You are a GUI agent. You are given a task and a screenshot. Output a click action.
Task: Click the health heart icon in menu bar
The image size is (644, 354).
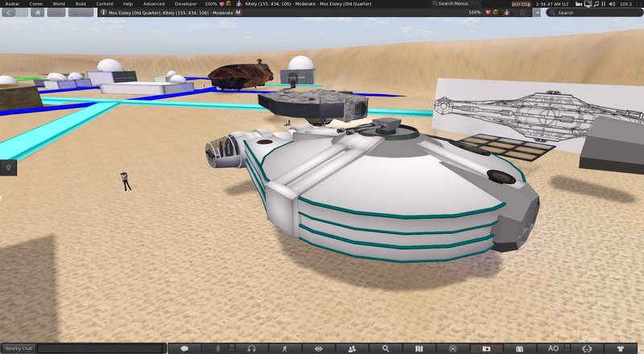click(x=222, y=4)
